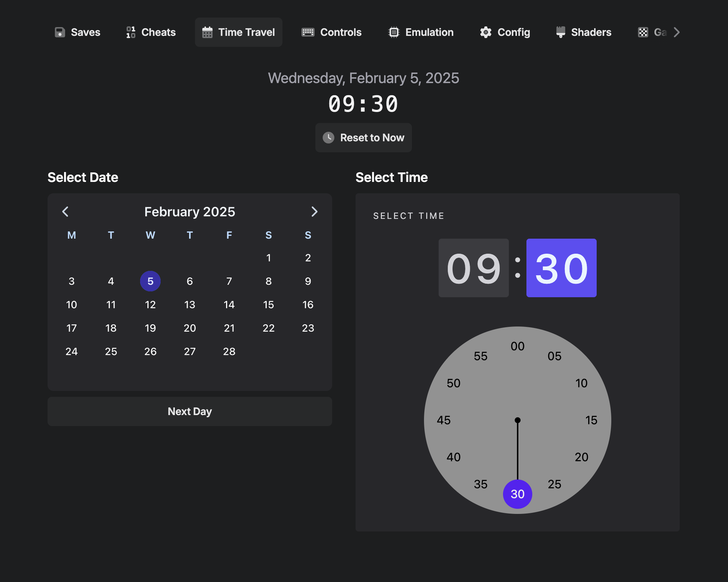Click the Config gear icon
The image size is (728, 582).
point(485,32)
